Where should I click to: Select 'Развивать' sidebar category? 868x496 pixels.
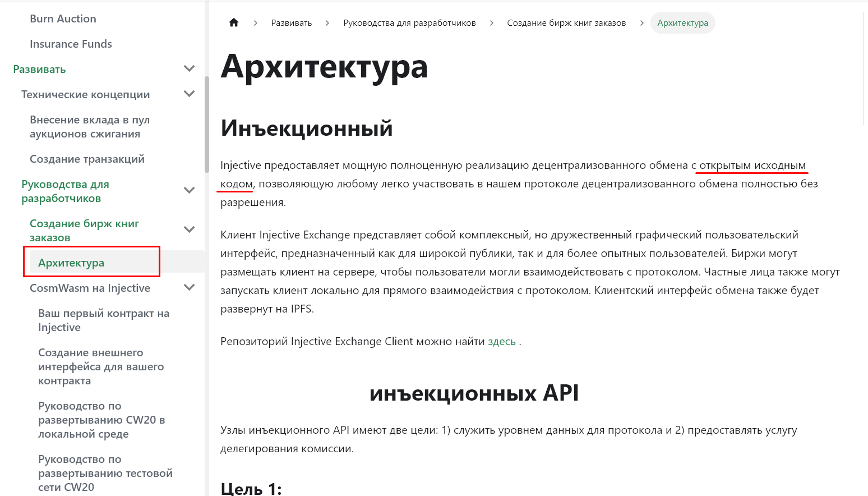39,69
